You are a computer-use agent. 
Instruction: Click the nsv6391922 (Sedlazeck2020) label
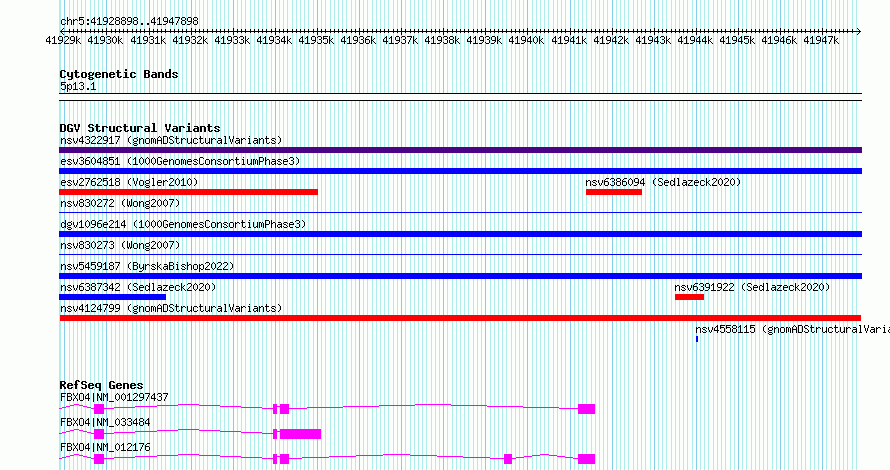point(752,287)
